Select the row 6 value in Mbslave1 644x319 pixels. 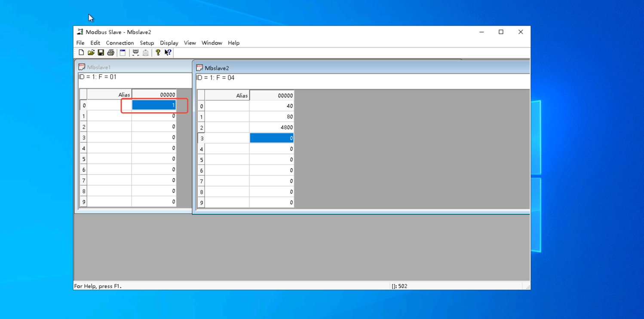pyautogui.click(x=154, y=170)
